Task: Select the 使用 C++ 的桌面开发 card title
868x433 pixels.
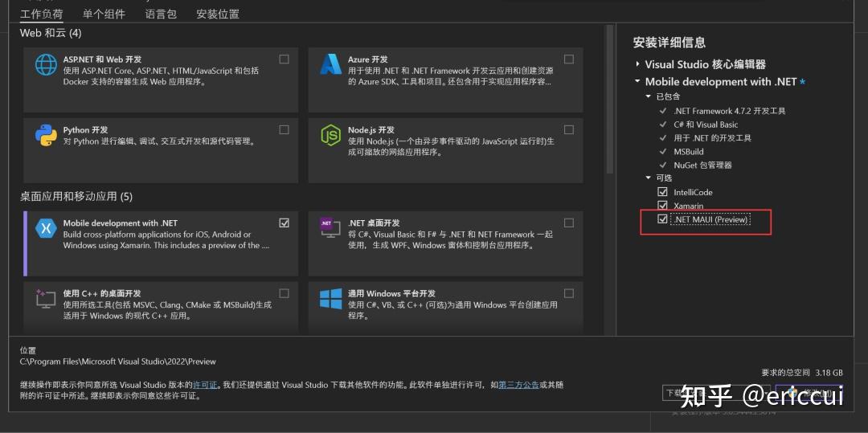Action: 102,293
